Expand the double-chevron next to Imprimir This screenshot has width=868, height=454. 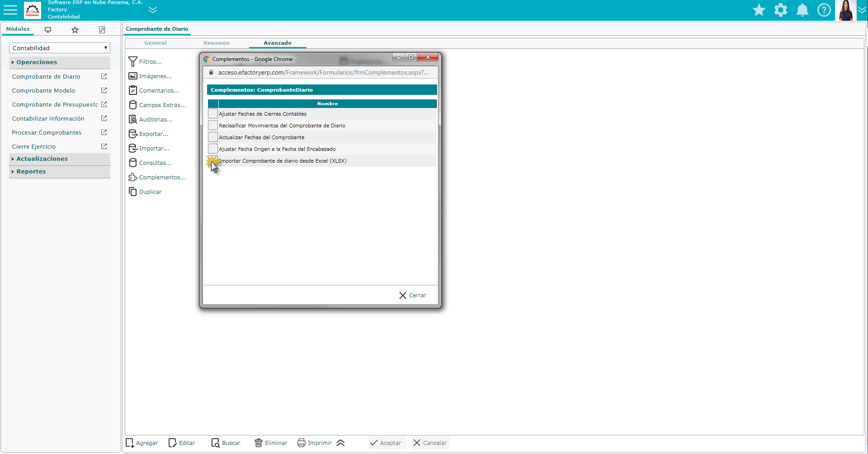pyautogui.click(x=341, y=443)
